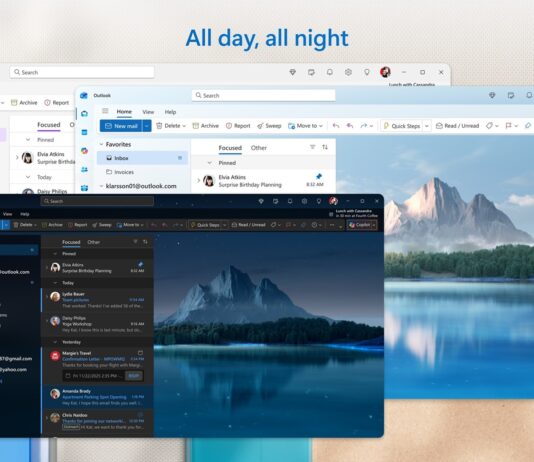Open the People icon in sidebar
Image resolution: width=534 pixels, height=462 pixels.
point(84,169)
